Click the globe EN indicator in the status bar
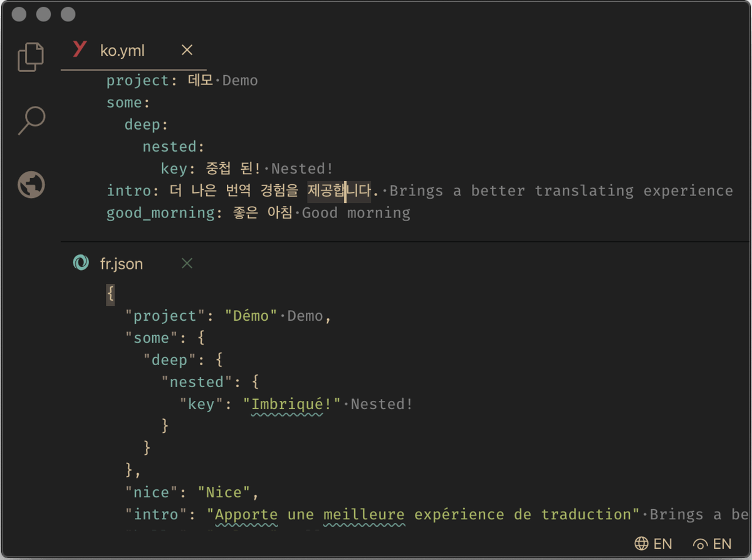The image size is (752, 560). 652,544
